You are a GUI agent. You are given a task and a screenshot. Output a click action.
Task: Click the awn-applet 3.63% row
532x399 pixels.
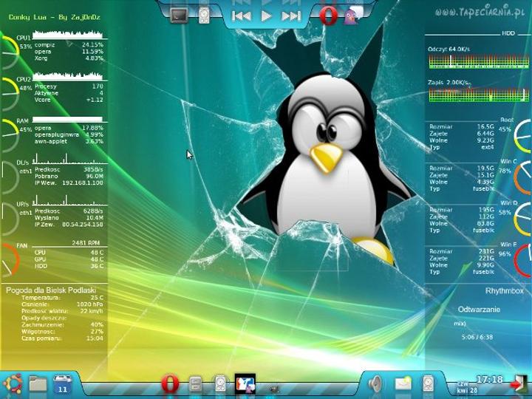69,141
